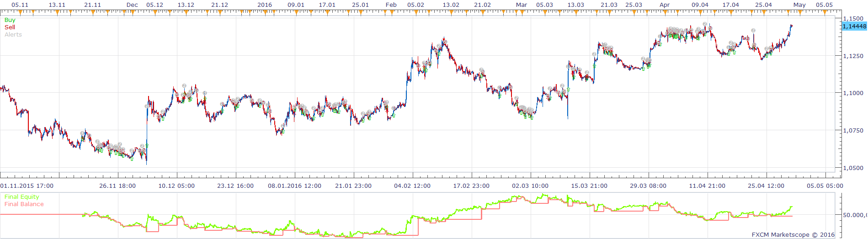Click the 17.02 23:00 bottom time label
Image resolution: width=868 pixels, height=239 pixels.
tap(471, 186)
